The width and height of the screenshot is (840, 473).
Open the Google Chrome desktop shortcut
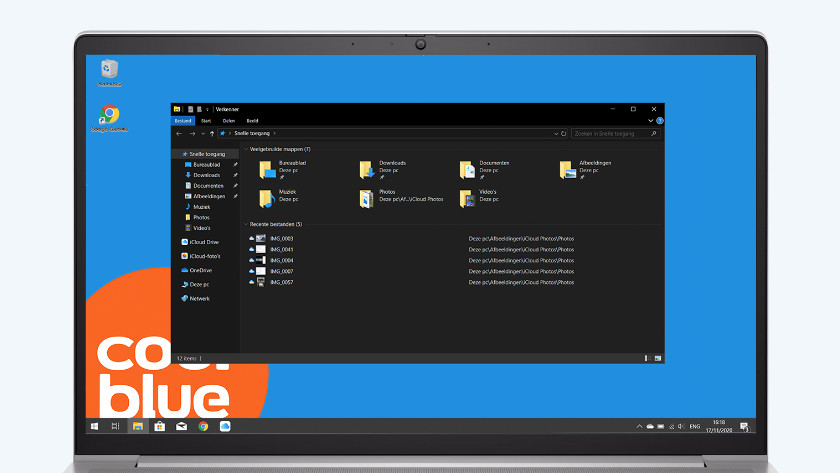[109, 118]
